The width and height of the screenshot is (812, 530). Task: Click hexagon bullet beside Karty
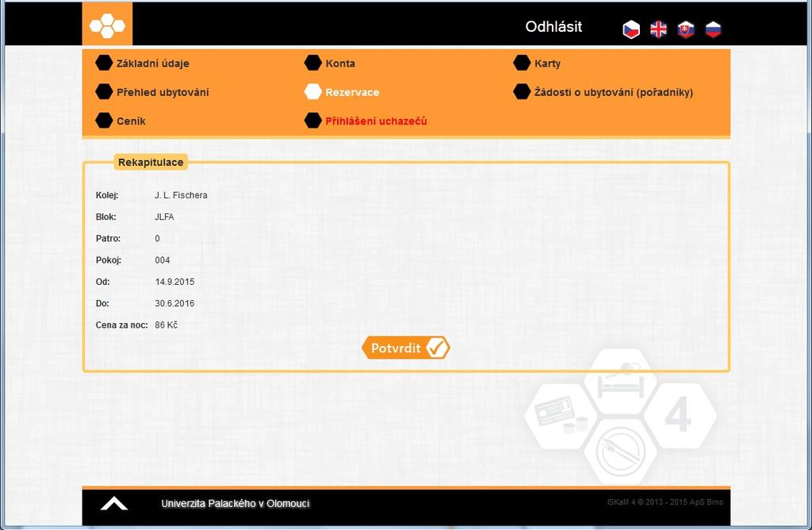click(x=522, y=63)
